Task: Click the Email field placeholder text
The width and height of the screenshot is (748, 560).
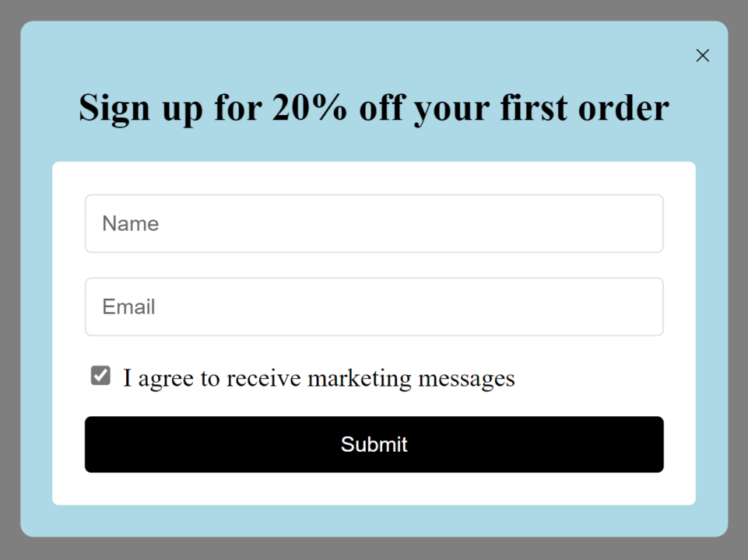Action: pos(128,306)
